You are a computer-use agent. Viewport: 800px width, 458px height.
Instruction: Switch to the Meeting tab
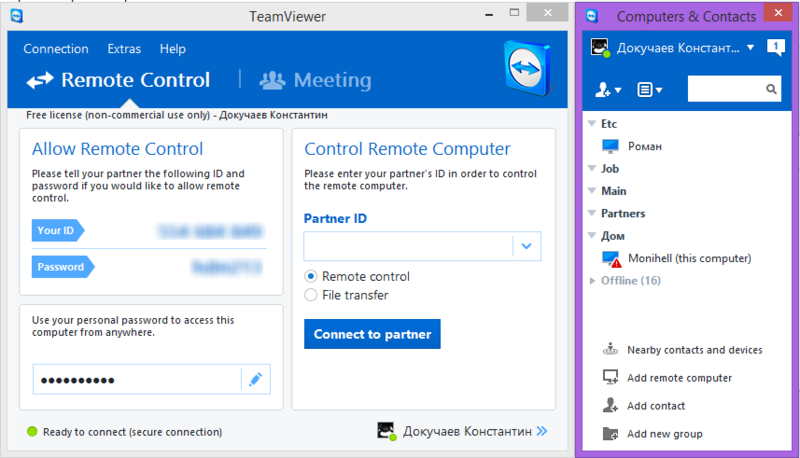[x=315, y=80]
